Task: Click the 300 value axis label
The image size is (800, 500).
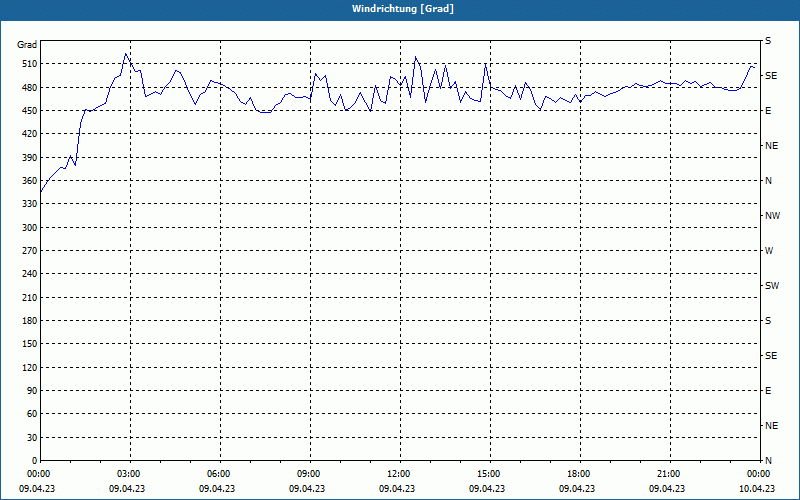Action: coord(30,228)
